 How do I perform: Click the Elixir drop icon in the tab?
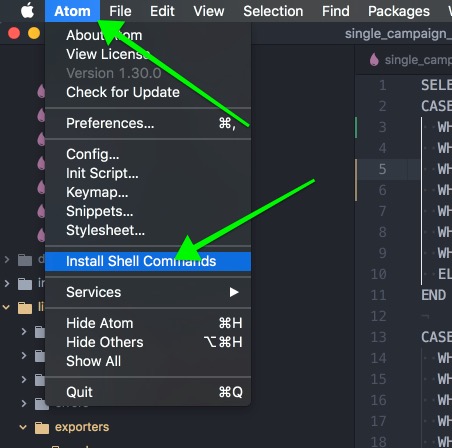[374, 60]
